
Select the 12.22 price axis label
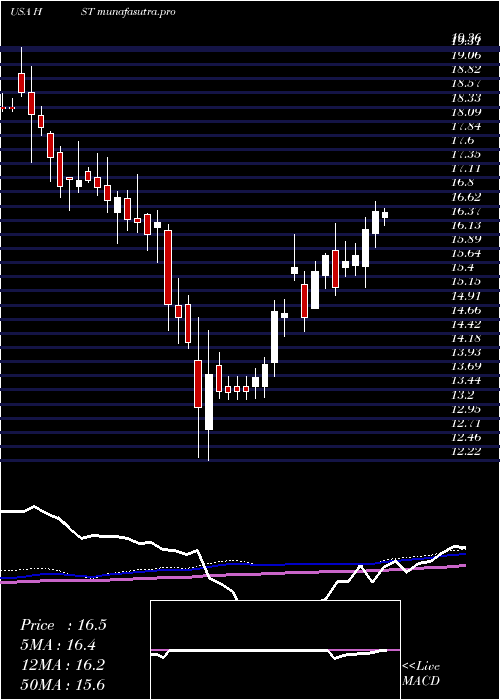466,451
